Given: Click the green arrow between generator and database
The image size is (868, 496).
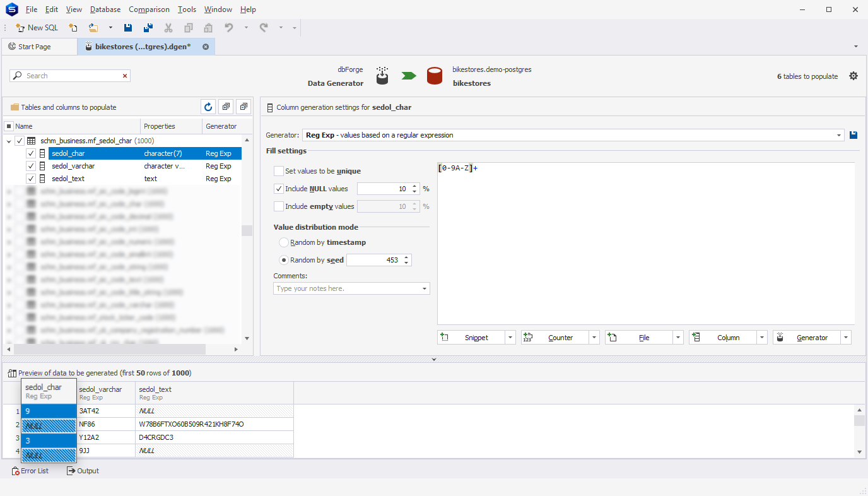Looking at the screenshot, I should [x=409, y=76].
